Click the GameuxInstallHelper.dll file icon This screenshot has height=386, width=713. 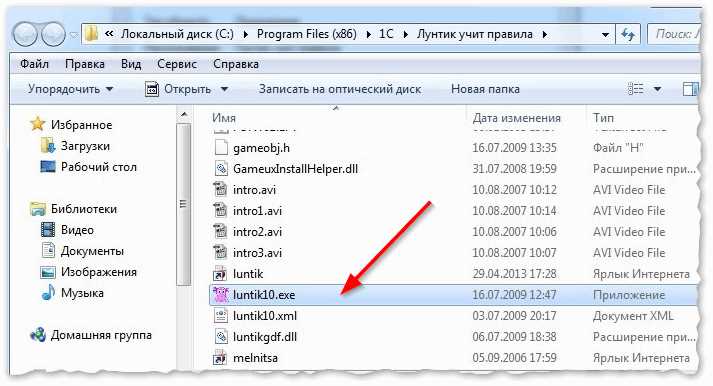point(221,169)
